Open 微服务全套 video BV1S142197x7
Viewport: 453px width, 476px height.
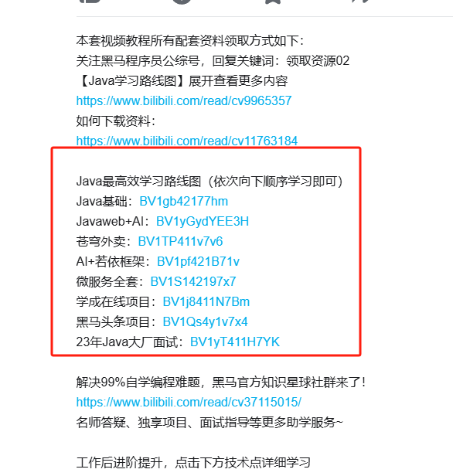point(193,281)
